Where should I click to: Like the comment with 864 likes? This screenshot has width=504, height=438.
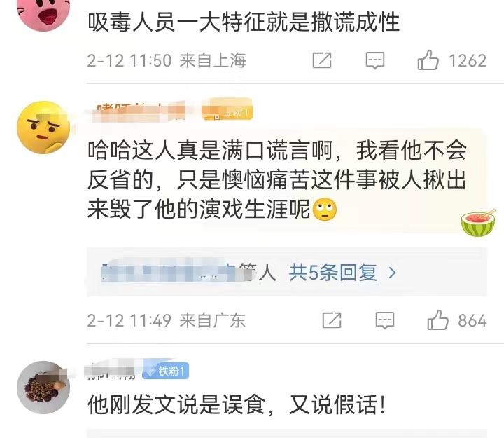pyautogui.click(x=437, y=320)
